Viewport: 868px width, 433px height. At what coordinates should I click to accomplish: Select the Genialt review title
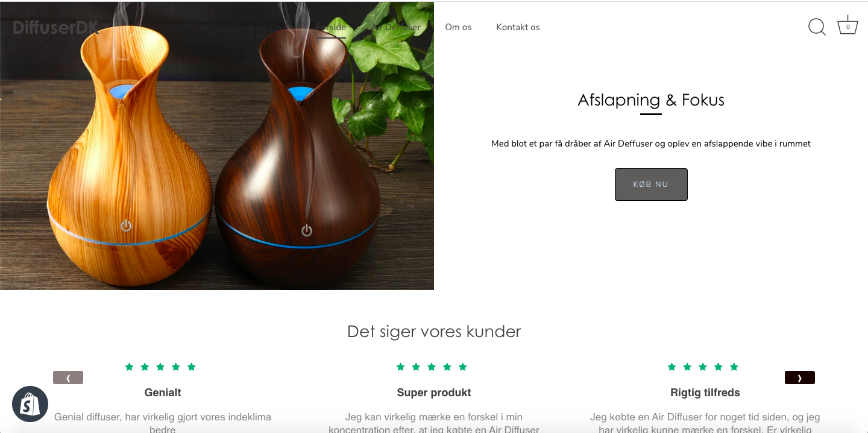163,393
